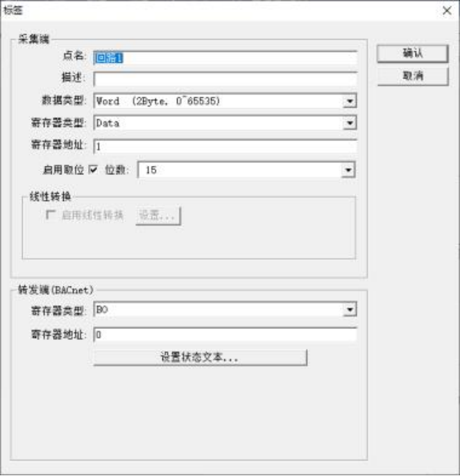Viewport: 460px width, 476px height.
Task: Open the 位数 dropdown arrow
Action: [348, 170]
